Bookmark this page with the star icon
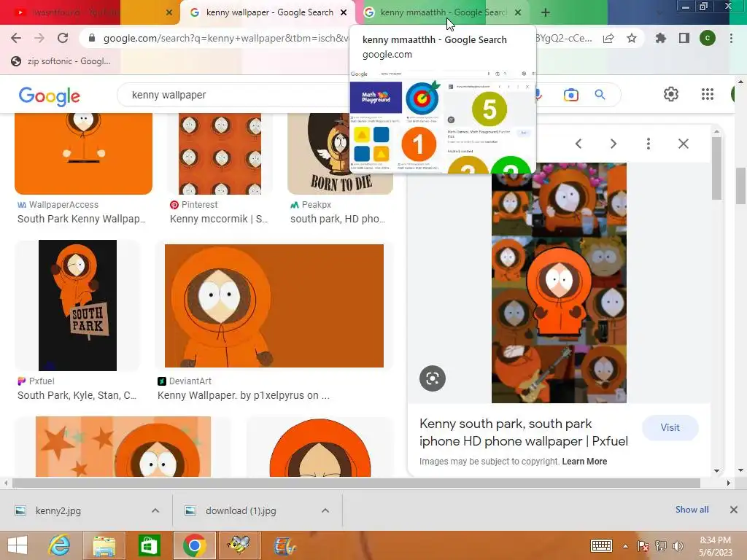 point(632,38)
